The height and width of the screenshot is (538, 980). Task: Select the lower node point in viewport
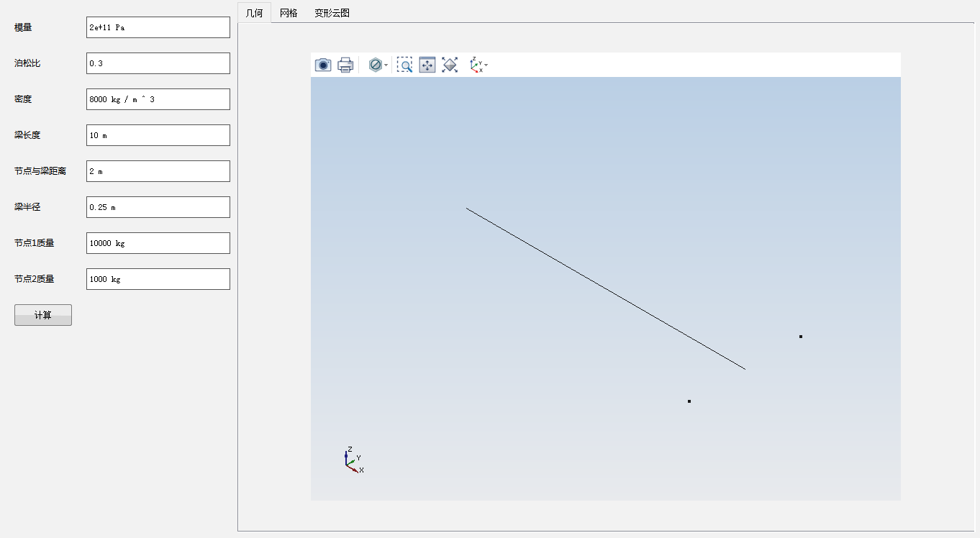coord(689,401)
